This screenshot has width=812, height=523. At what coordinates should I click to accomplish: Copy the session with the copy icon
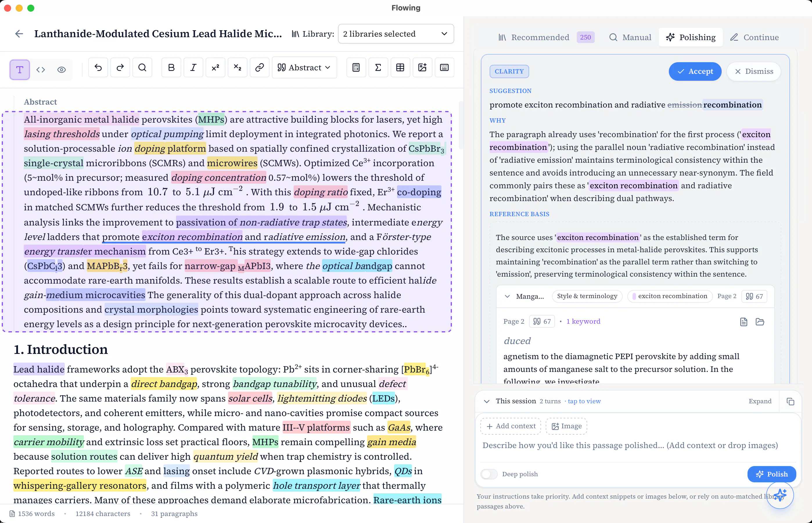tap(790, 402)
